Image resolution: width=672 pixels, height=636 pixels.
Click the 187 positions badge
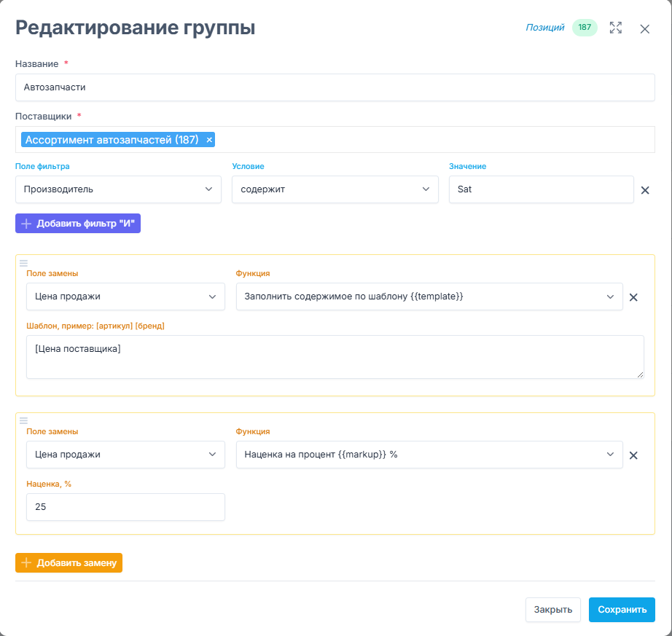(x=585, y=28)
